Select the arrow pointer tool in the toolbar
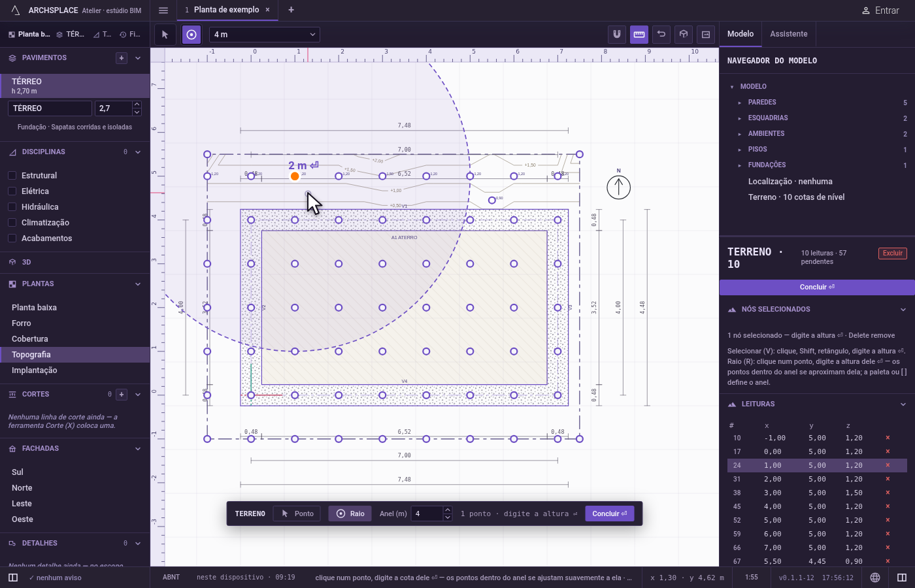Screen dimensions: 915x588 click(165, 35)
